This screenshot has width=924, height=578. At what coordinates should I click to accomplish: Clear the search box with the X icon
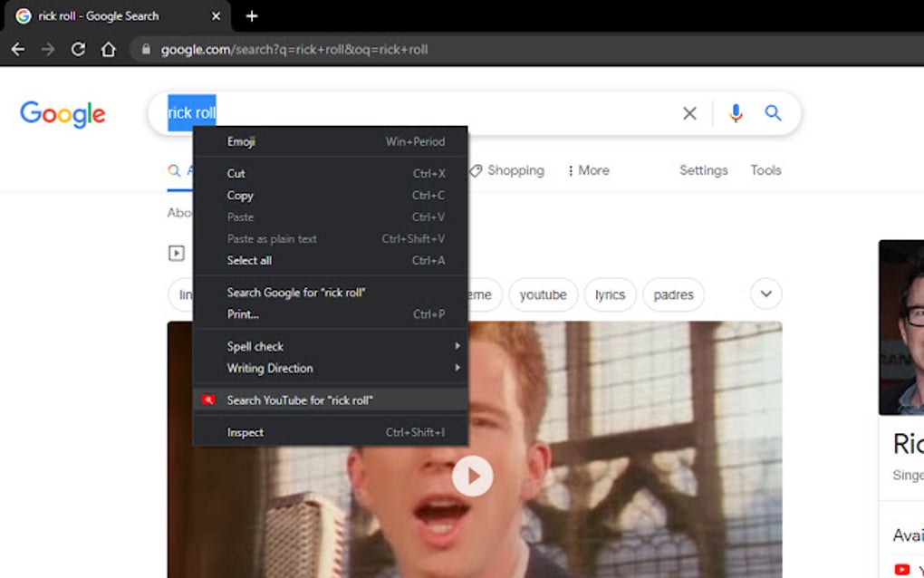[x=688, y=113]
